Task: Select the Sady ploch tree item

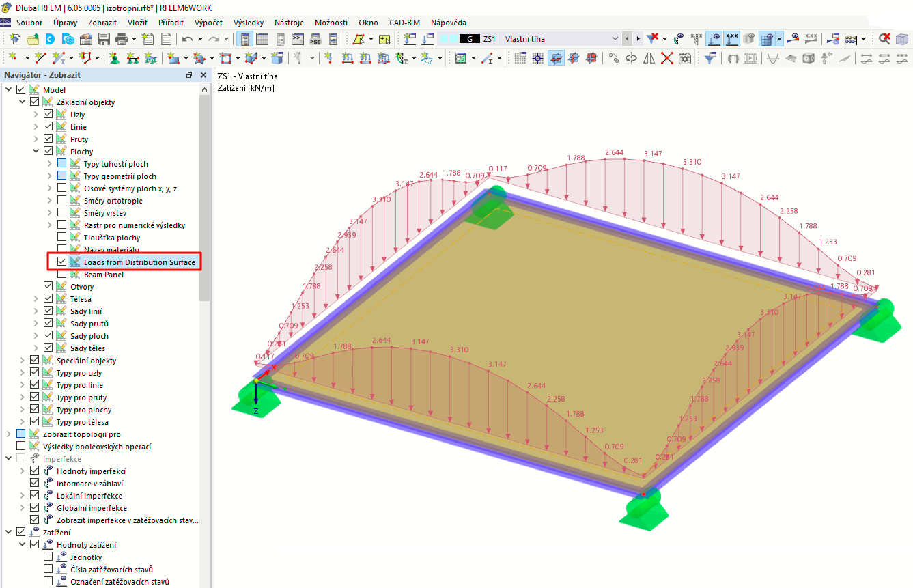Action: pyautogui.click(x=89, y=335)
